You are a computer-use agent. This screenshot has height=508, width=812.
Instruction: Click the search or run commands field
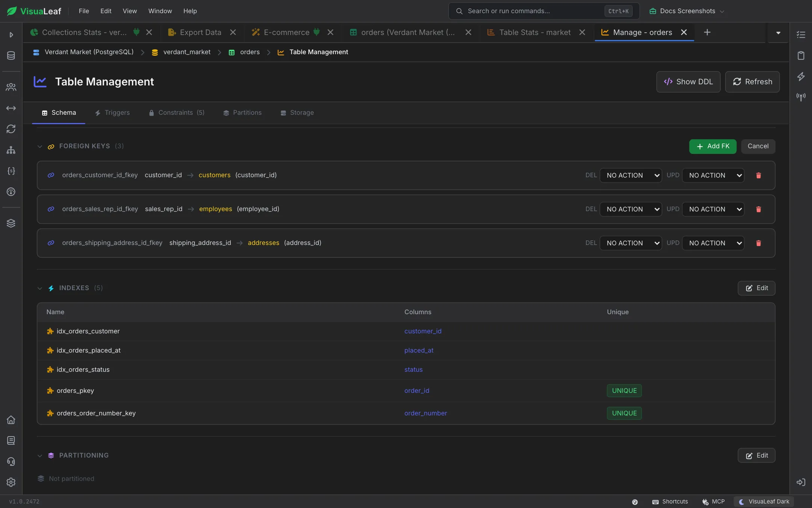click(544, 11)
